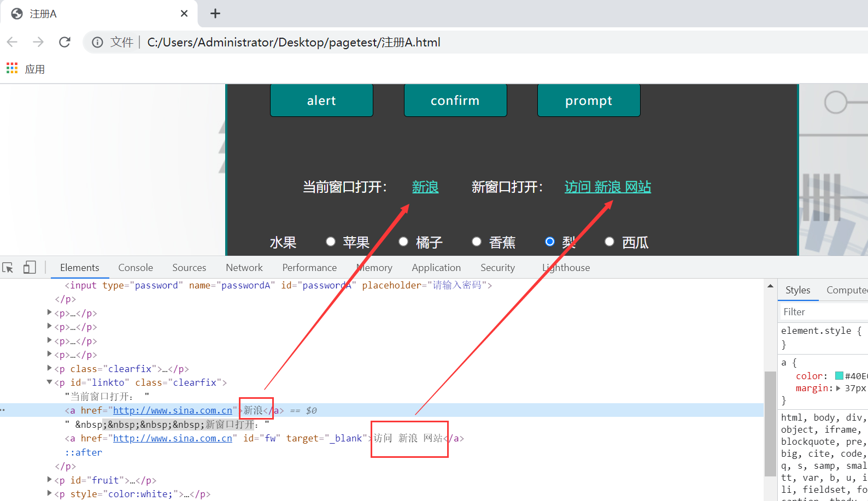This screenshot has width=868, height=501.
Task: Toggle the device toolbar icon in DevTools
Action: point(30,267)
